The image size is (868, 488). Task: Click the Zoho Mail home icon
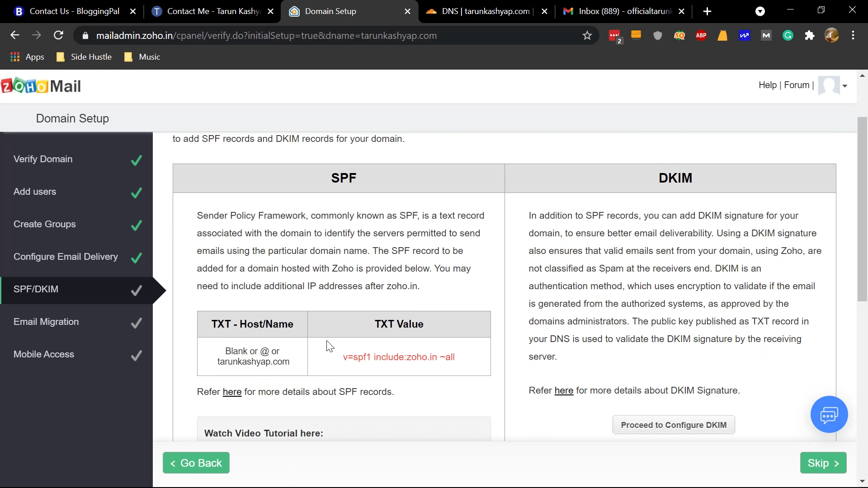pyautogui.click(x=41, y=86)
